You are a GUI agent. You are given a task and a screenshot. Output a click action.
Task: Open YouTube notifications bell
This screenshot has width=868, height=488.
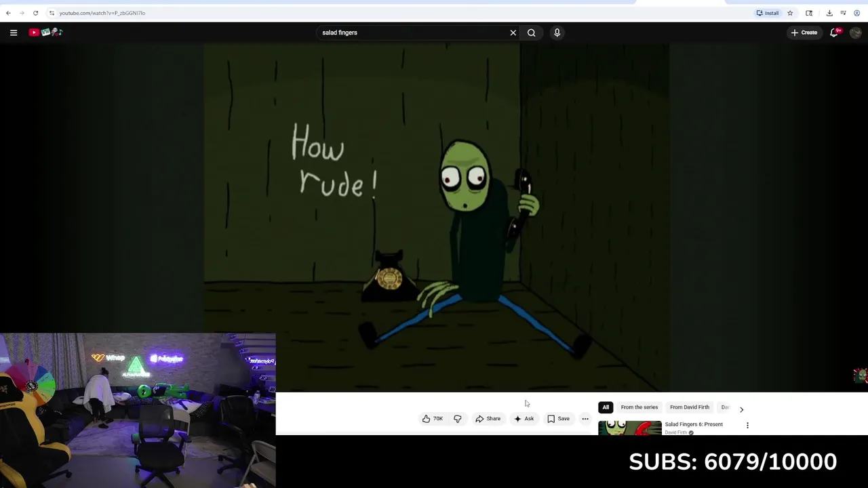pyautogui.click(x=835, y=33)
